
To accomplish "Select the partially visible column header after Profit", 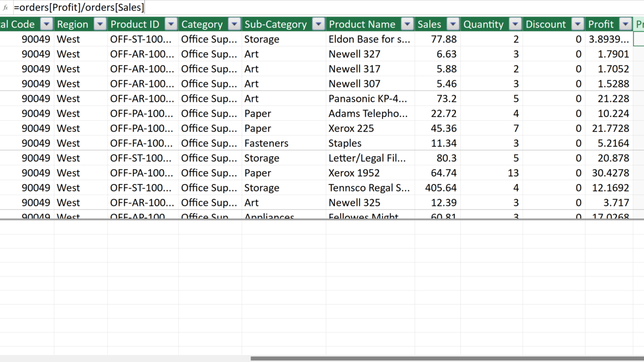I will (x=639, y=24).
